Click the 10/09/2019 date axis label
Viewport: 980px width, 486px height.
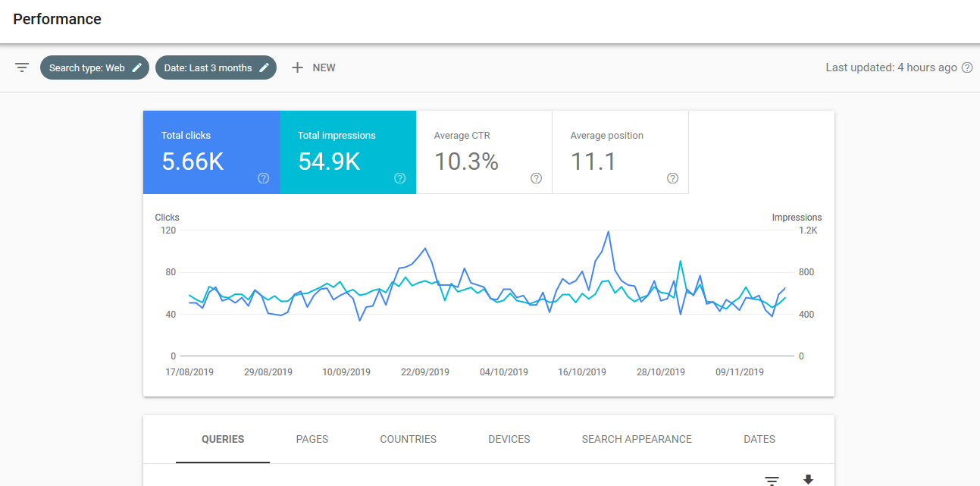[x=346, y=372]
